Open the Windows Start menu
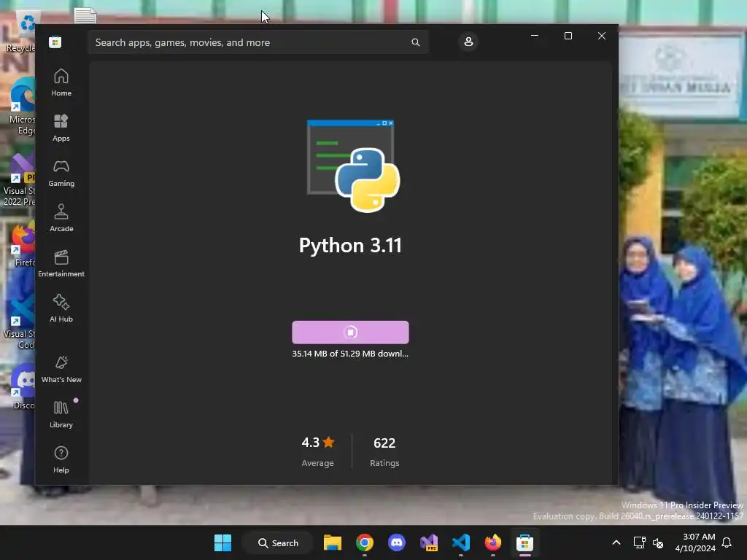The image size is (747, 560). click(x=222, y=542)
